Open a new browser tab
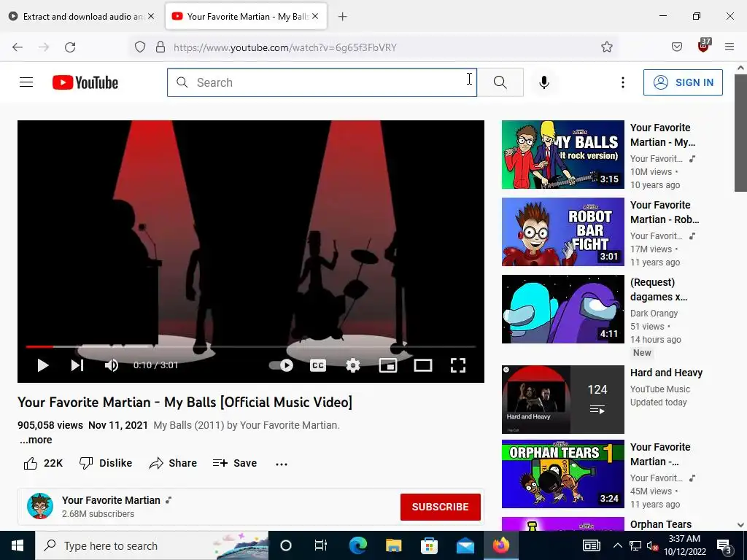This screenshot has height=560, width=747. (343, 17)
